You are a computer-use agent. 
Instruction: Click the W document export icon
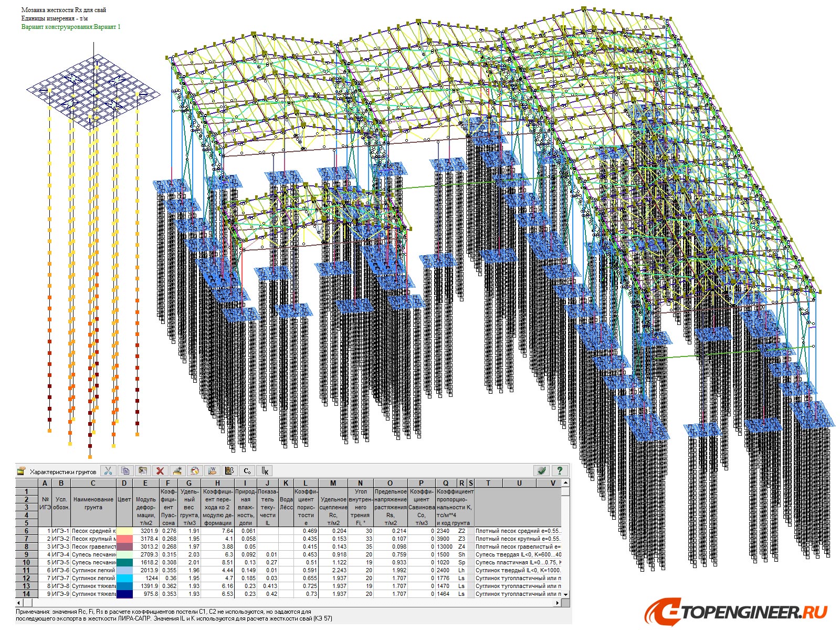(x=213, y=471)
